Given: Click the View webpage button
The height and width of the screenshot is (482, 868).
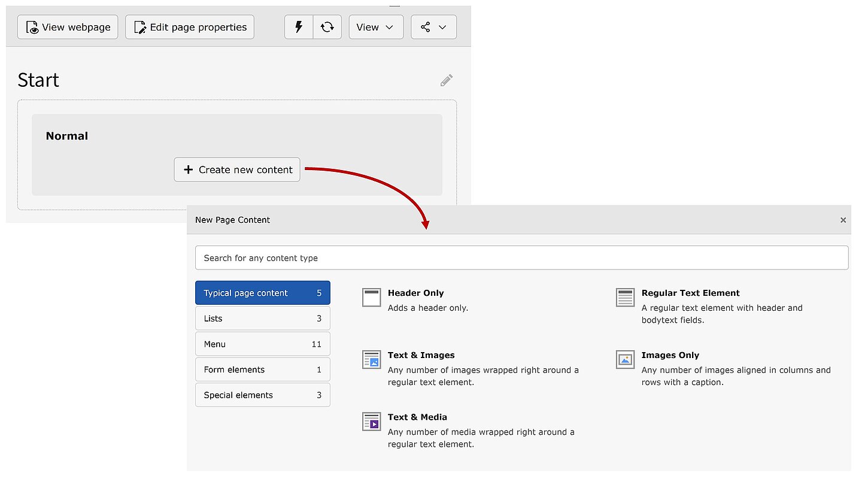Looking at the screenshot, I should pos(68,27).
